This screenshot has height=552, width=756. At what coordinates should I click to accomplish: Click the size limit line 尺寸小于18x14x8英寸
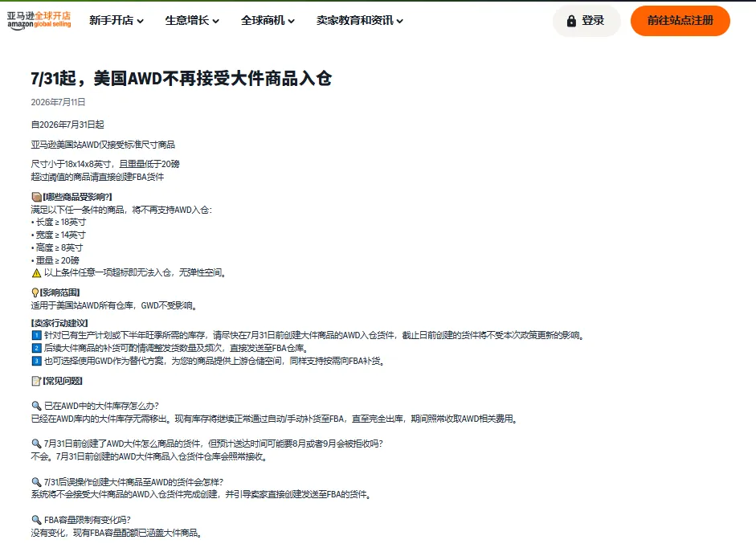105,164
